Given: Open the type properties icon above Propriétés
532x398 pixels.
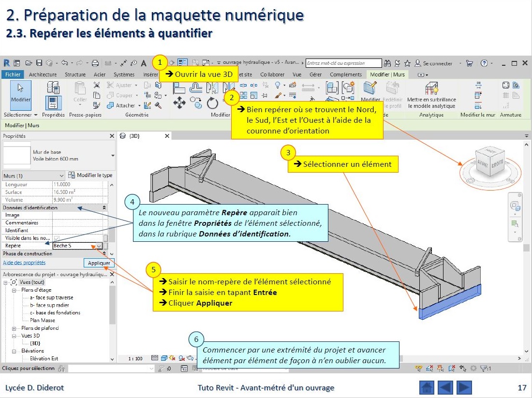Looking at the screenshot, I should coord(53,88).
